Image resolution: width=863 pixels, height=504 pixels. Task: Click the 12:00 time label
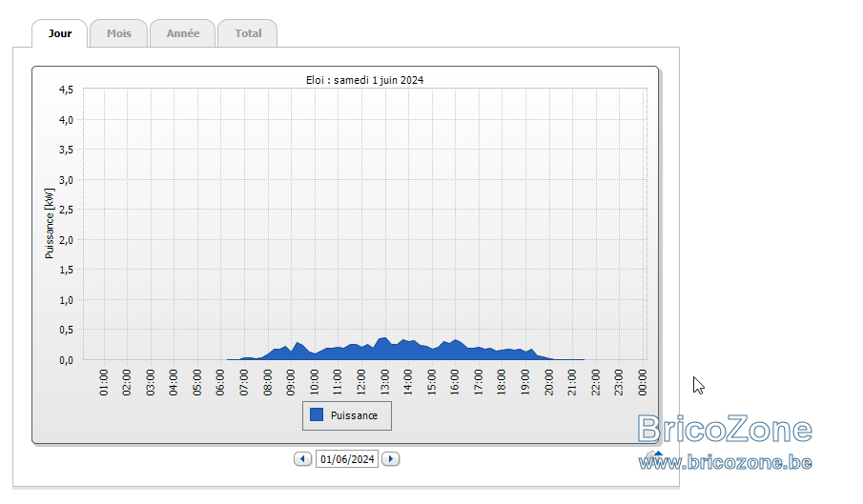tap(361, 383)
